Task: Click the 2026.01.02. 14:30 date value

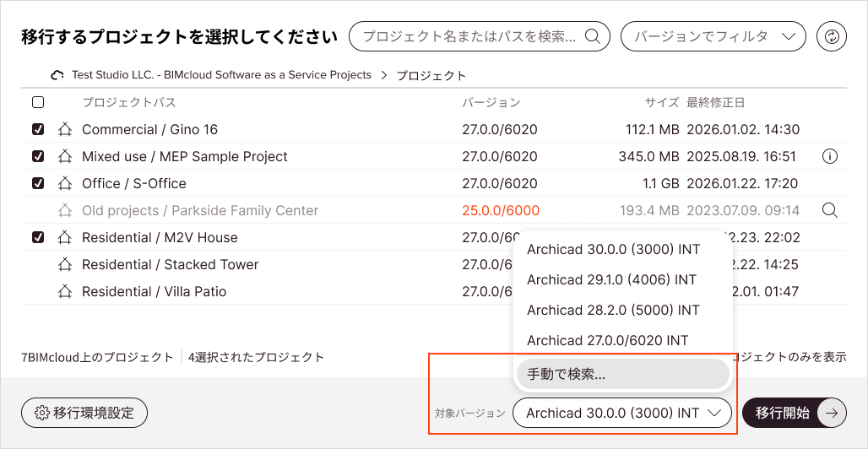Action: pos(743,129)
